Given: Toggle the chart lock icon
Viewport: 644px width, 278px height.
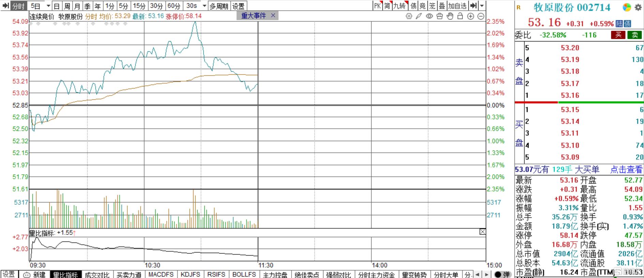Looking at the screenshot, I should click(460, 16).
